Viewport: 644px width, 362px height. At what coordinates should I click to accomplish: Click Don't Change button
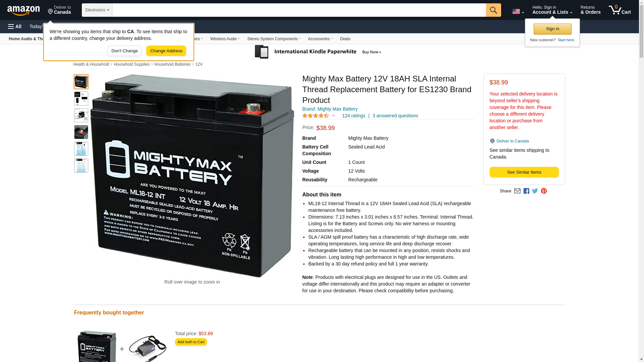(124, 51)
